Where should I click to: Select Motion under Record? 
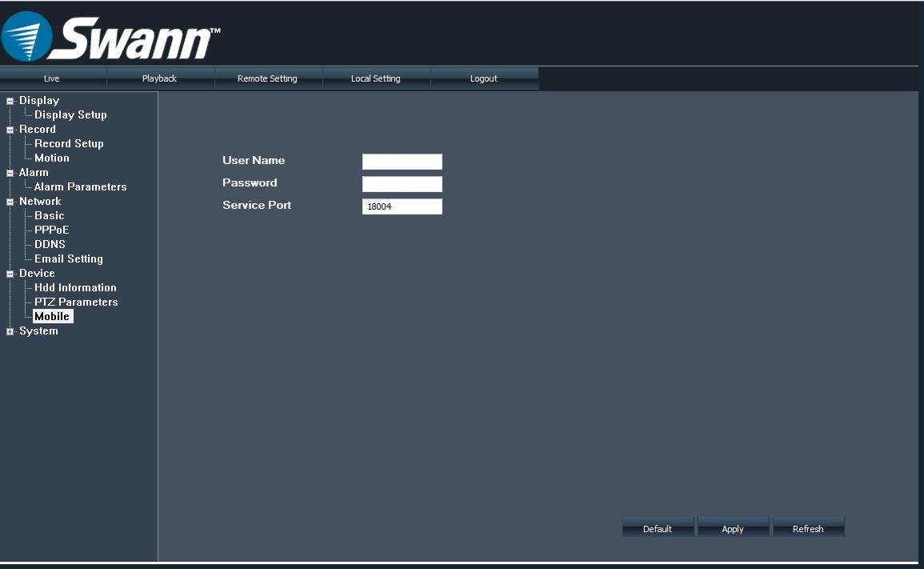[52, 158]
